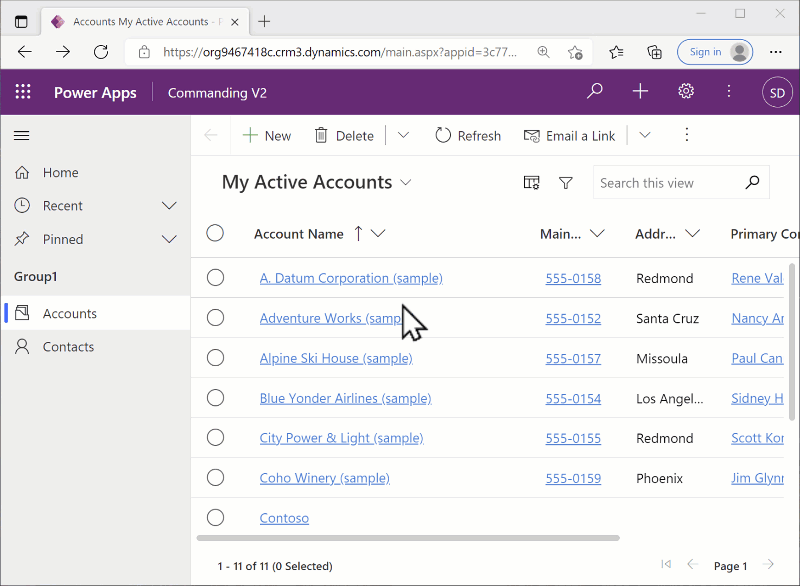Go back with browser back arrow
The width and height of the screenshot is (800, 586).
point(24,52)
